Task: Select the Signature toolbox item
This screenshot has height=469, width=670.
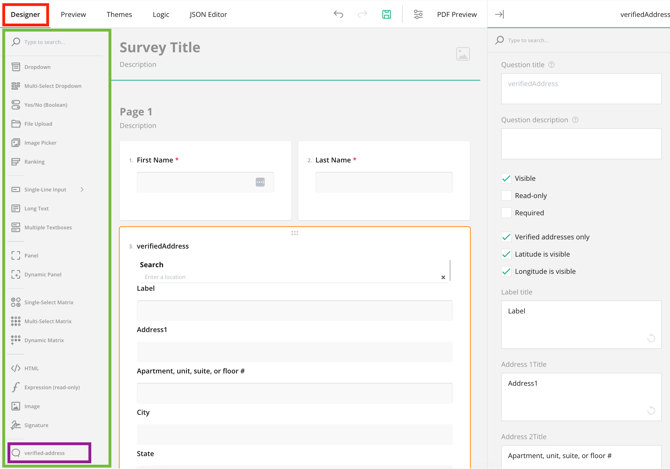Action: tap(36, 425)
